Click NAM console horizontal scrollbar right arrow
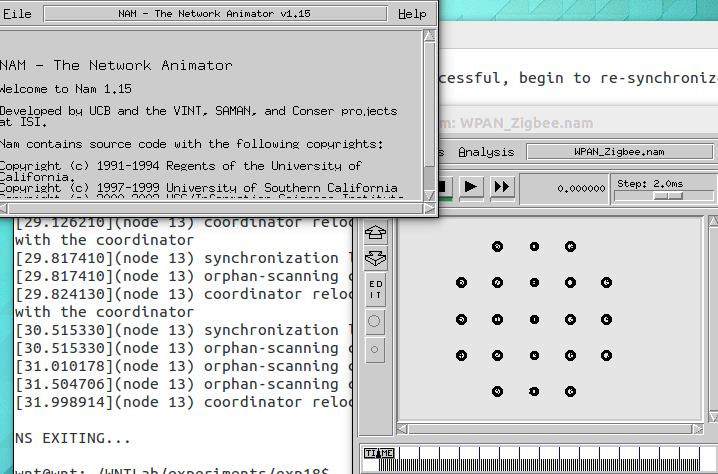The height and width of the screenshot is (474, 718). pos(429,209)
